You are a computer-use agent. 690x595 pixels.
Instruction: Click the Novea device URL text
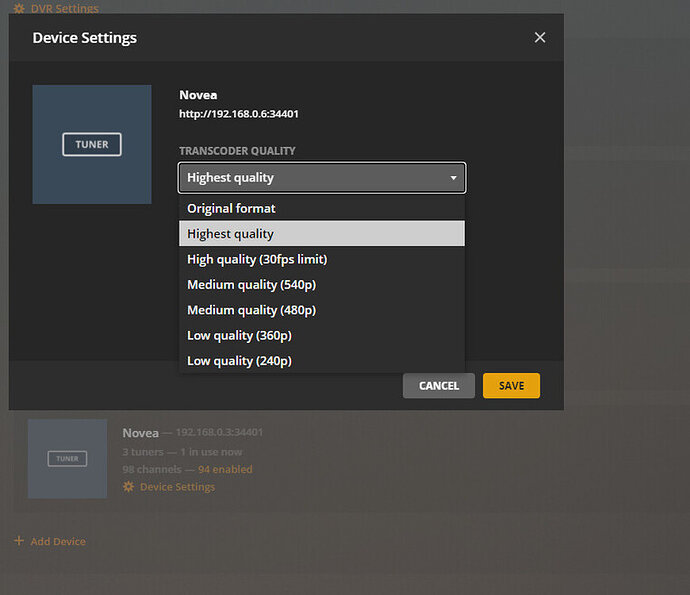(239, 114)
